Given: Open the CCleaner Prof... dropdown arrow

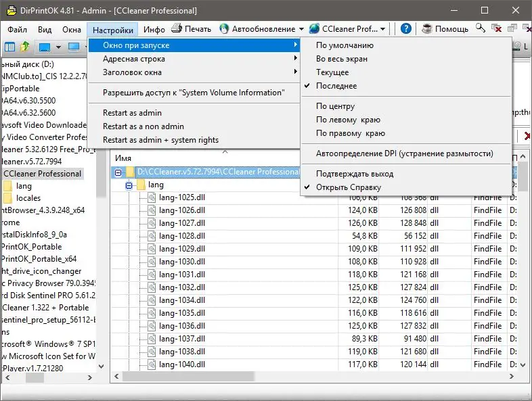Looking at the screenshot, I should click(x=382, y=29).
